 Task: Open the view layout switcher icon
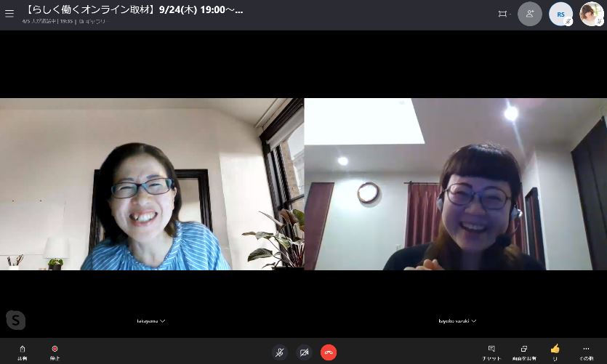[x=502, y=14]
